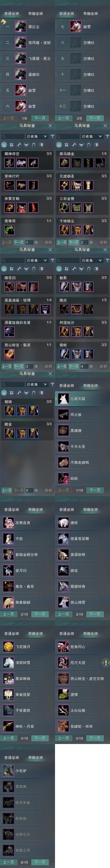This screenshot has width=110, height=868.
Task: Click the 酒囊饭袋的至爱 purple item icon
Action: [x=9, y=332]
